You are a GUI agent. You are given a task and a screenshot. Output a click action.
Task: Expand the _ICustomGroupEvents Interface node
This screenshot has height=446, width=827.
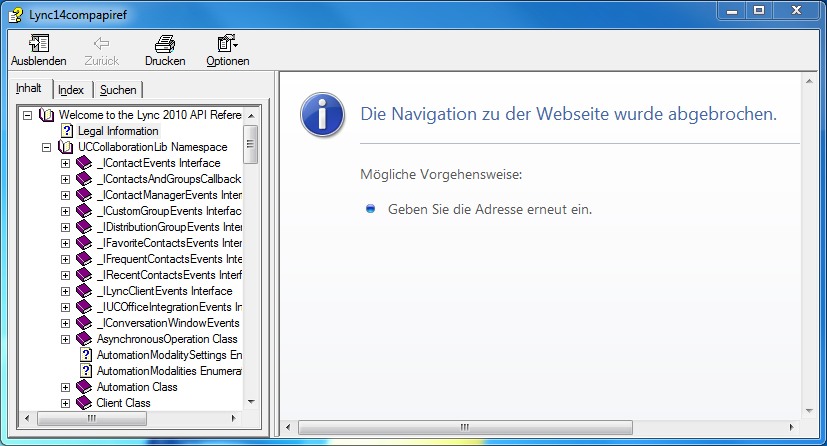[x=65, y=211]
